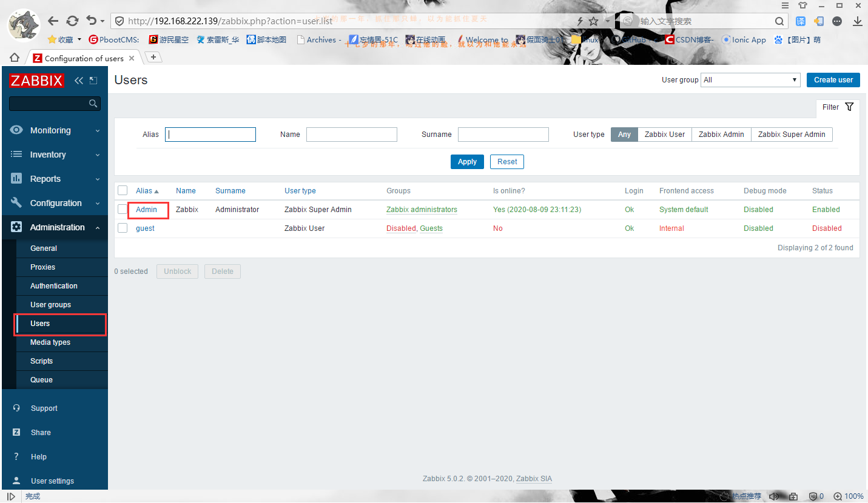Viewport: 868px width, 503px height.
Task: Click the Apply filter button
Action: pyautogui.click(x=467, y=162)
